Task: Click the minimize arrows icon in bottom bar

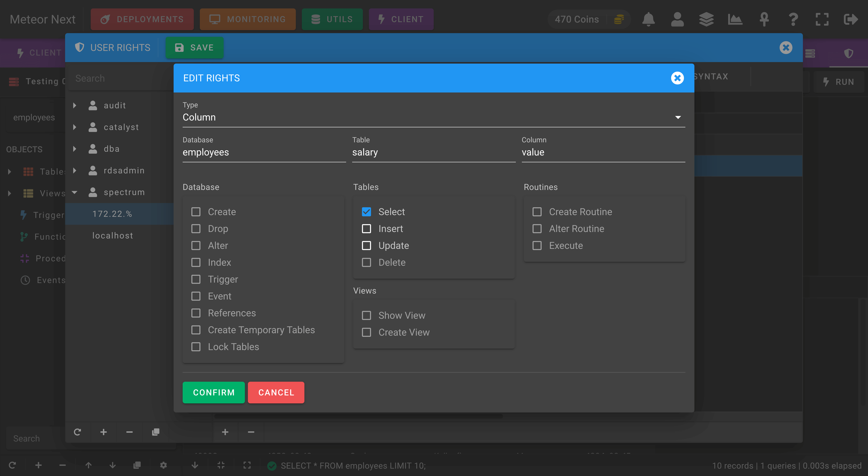Action: point(221,465)
